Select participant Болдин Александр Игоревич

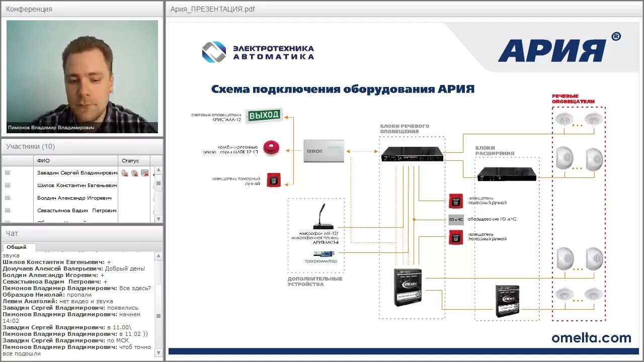click(x=74, y=198)
